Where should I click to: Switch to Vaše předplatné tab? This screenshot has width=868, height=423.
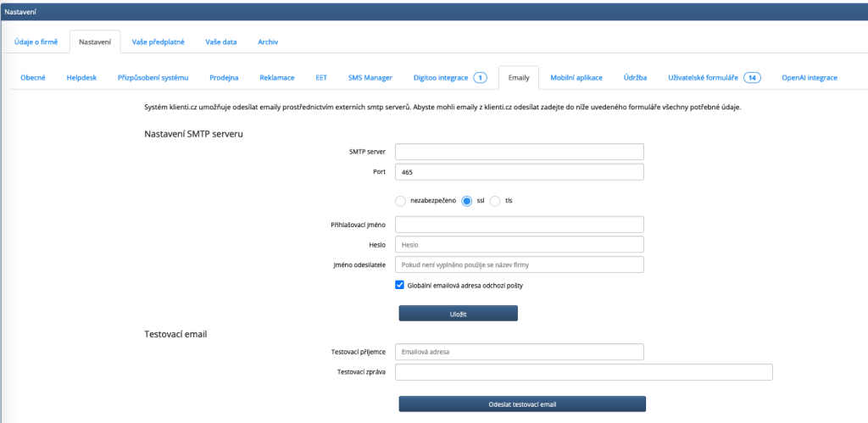[159, 42]
